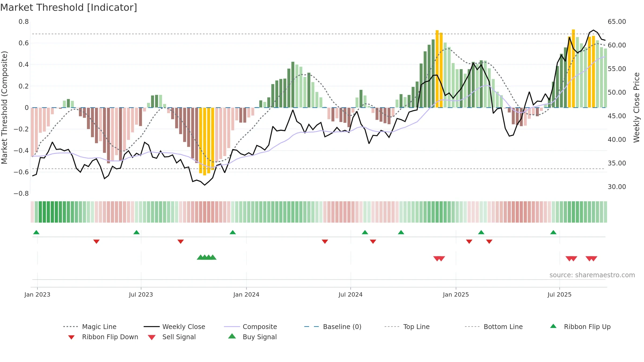
Task: Hide the Composite series via legend
Action: click(x=250, y=327)
